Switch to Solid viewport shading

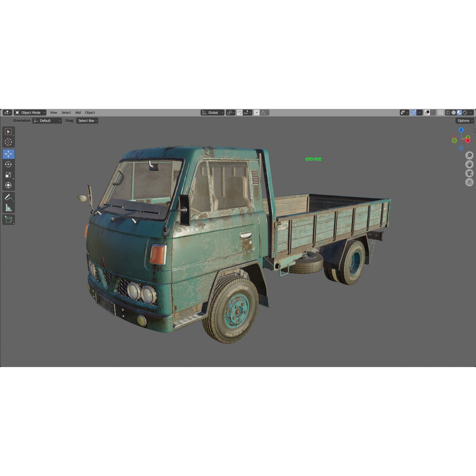pos(453,113)
